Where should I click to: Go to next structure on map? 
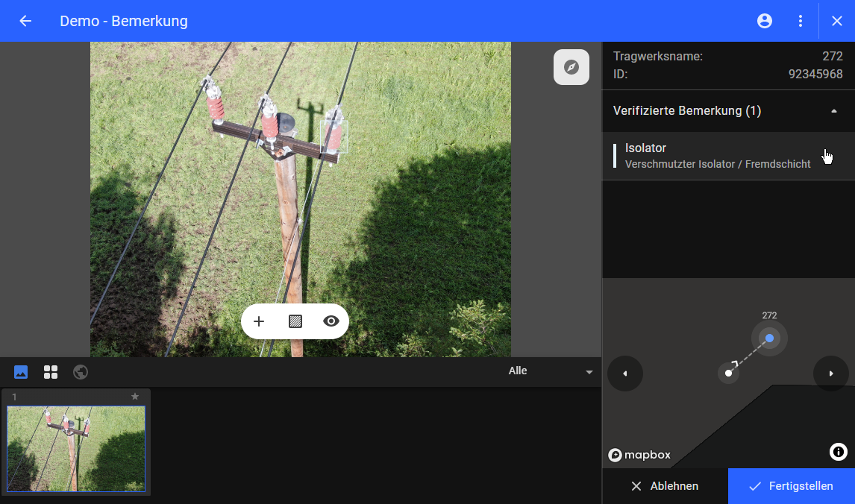tap(831, 374)
